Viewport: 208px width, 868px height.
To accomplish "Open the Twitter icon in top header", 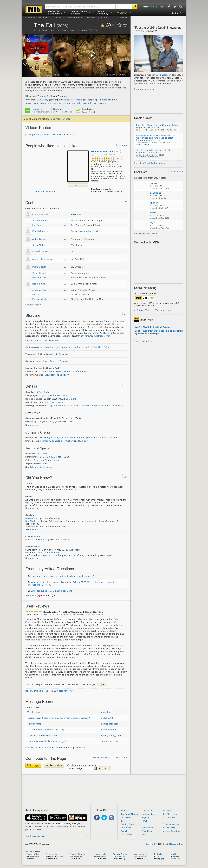I will (174, 7).
